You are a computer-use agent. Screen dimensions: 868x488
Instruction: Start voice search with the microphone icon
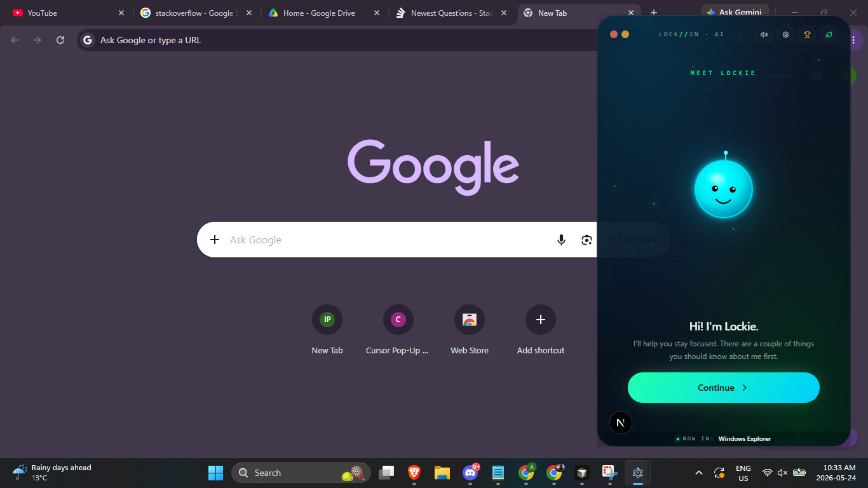[561, 240]
